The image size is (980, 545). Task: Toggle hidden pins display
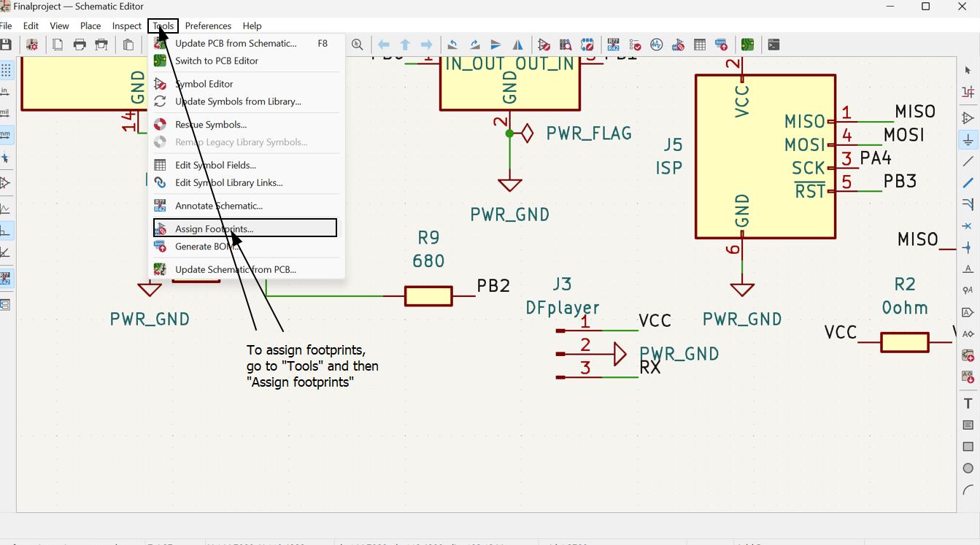pyautogui.click(x=5, y=182)
